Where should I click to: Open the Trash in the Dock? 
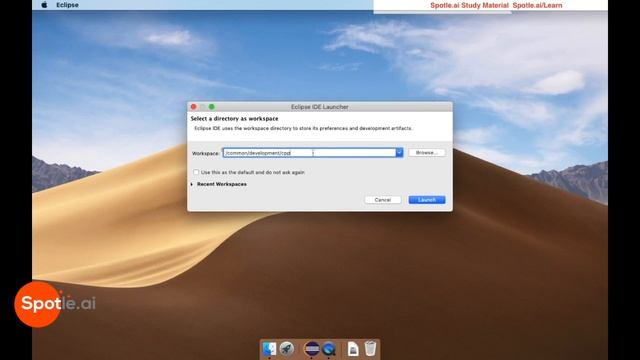pyautogui.click(x=370, y=349)
